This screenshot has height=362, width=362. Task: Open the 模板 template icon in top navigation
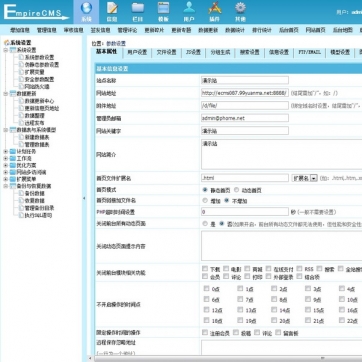(163, 8)
